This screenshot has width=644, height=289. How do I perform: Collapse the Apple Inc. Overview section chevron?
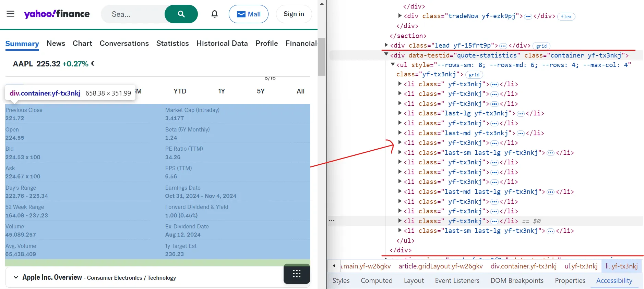[x=16, y=277]
